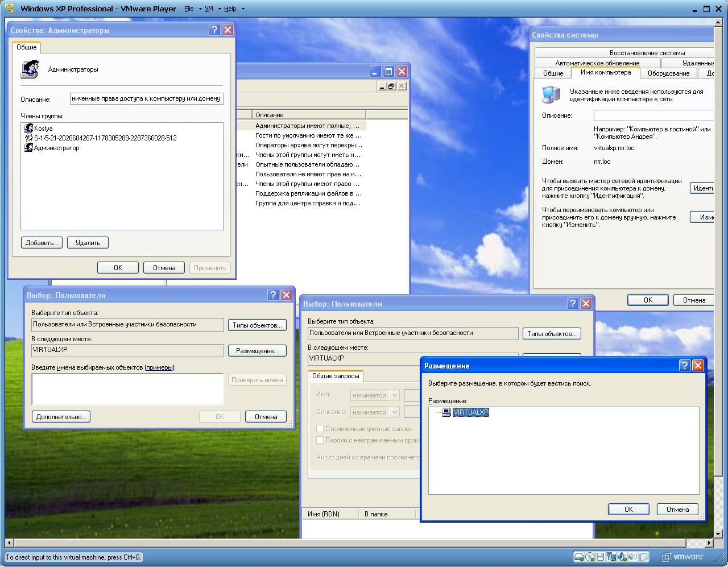Click Отмена in left Выбор: Пользователи dialog
The width and height of the screenshot is (728, 567).
[x=266, y=416]
